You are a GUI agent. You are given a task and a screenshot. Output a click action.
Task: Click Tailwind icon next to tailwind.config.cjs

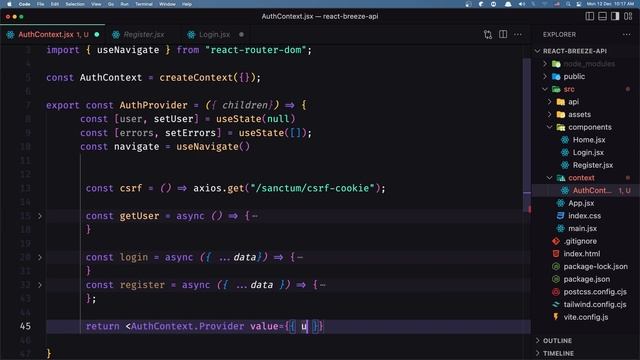click(x=556, y=304)
